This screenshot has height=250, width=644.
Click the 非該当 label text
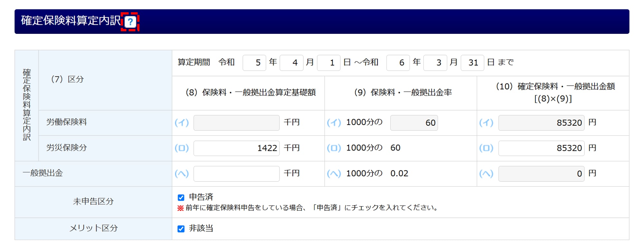click(201, 228)
